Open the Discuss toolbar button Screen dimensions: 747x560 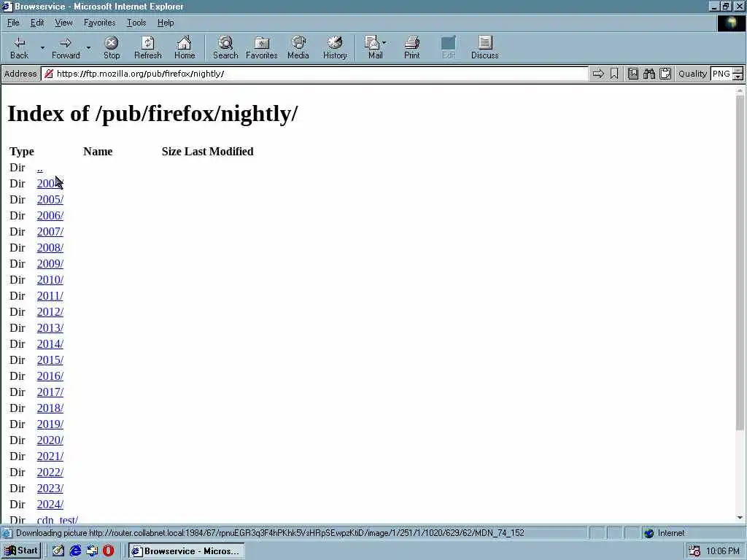click(484, 47)
